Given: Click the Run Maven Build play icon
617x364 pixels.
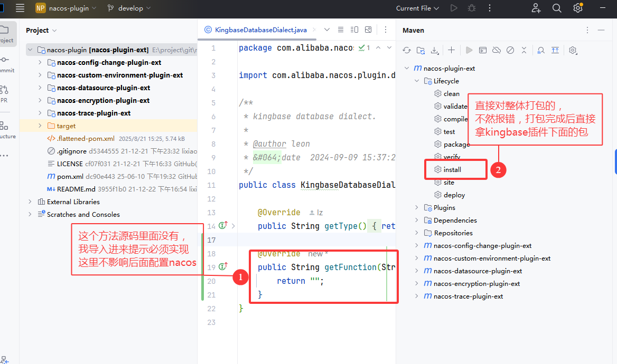Looking at the screenshot, I should [469, 50].
